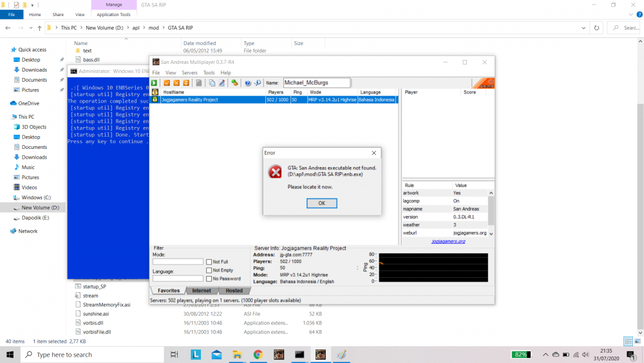Click the About icon next to Help
The image size is (644, 363).
[x=258, y=83]
